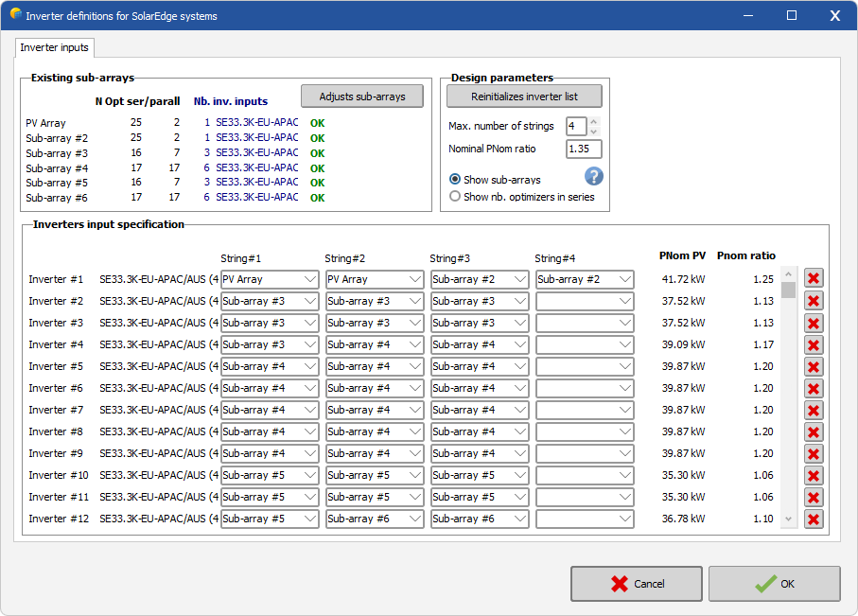Open Inverter #5 String#1 Sub-array #4 dropdown

click(x=270, y=366)
